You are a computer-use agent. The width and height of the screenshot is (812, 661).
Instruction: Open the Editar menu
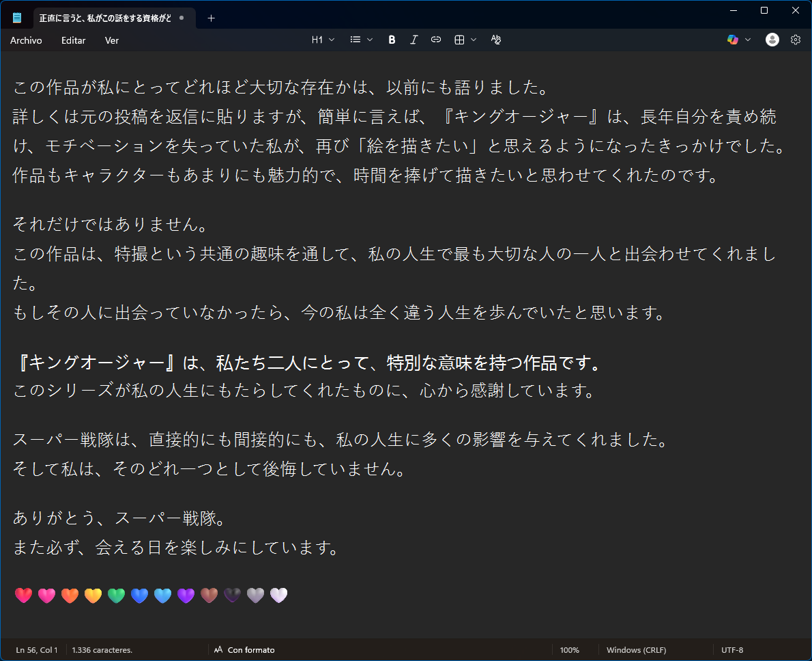[x=73, y=40]
